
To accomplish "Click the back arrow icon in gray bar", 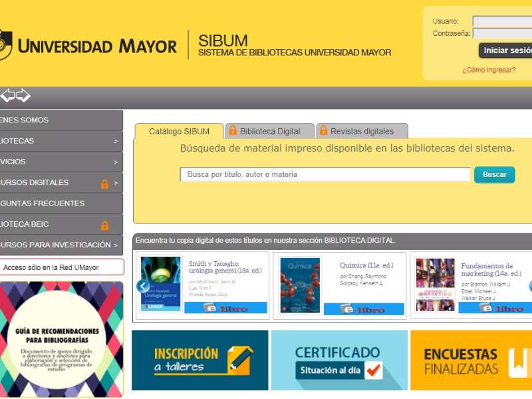I will (7, 95).
